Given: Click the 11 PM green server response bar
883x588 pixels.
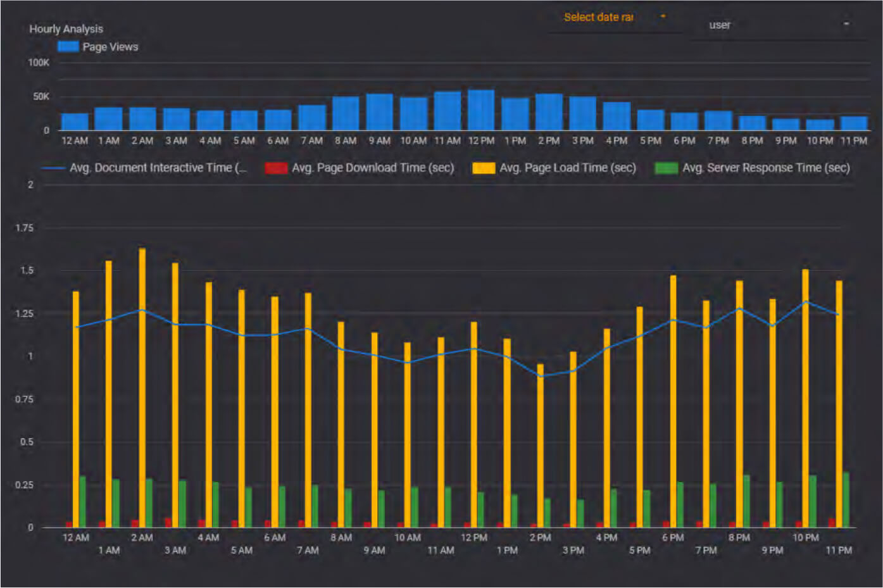Looking at the screenshot, I should (846, 500).
